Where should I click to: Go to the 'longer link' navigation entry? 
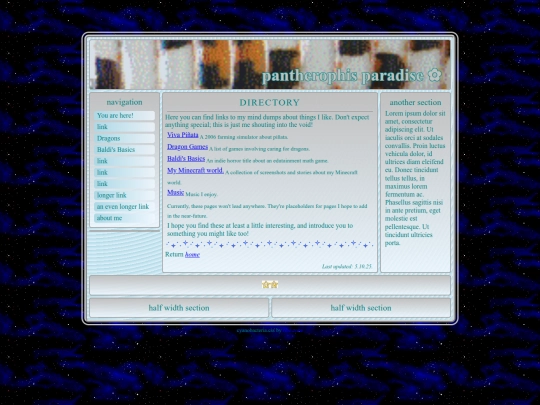124,195
